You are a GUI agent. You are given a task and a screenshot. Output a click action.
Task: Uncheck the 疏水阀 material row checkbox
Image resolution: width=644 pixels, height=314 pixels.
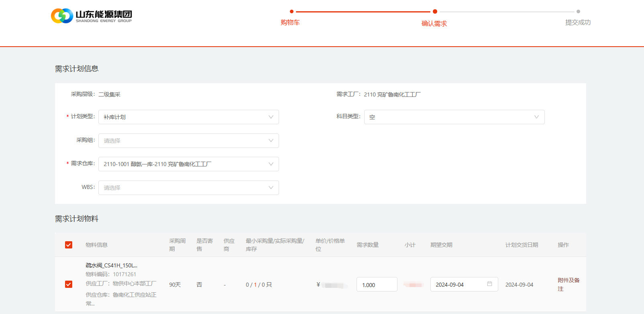pos(69,284)
